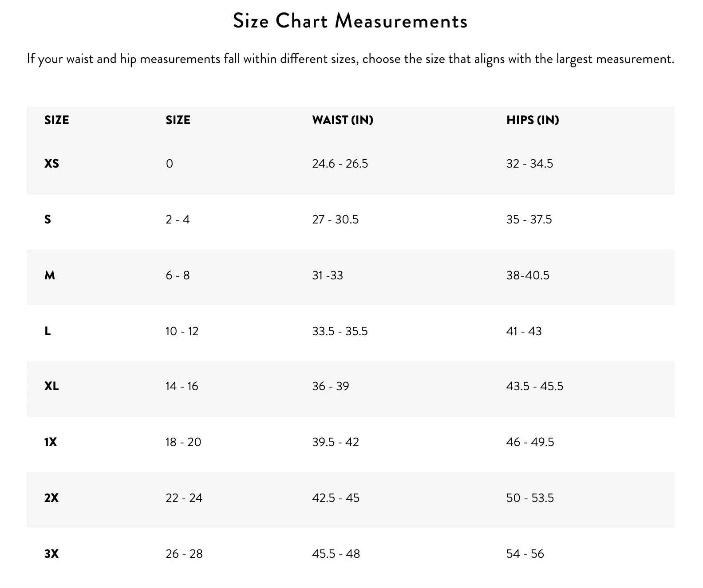Click waist range 33.5 - 35.5

tap(340, 331)
